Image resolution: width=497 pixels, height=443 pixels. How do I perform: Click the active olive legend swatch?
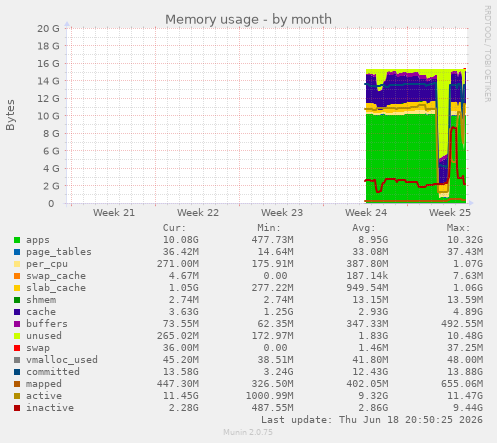point(17,396)
